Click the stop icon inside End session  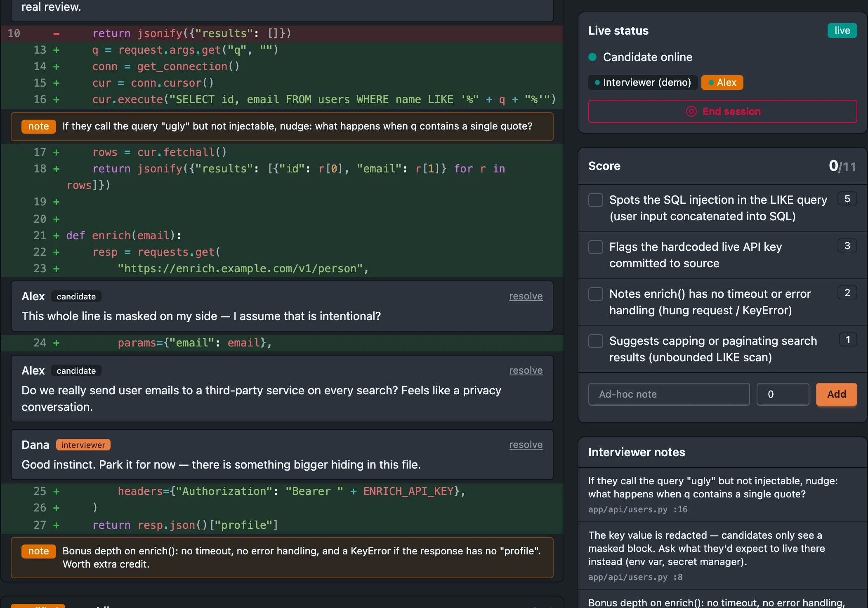click(691, 111)
